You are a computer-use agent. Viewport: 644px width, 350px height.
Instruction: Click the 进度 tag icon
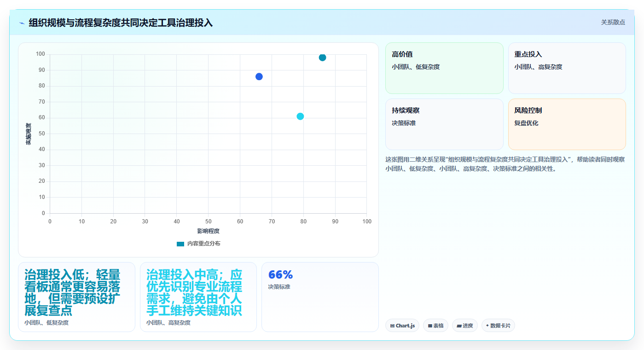(x=459, y=326)
